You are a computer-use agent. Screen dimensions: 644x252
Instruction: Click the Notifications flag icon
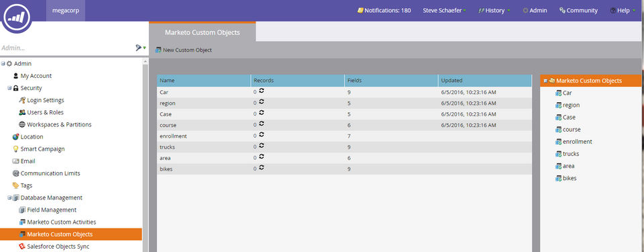point(360,11)
